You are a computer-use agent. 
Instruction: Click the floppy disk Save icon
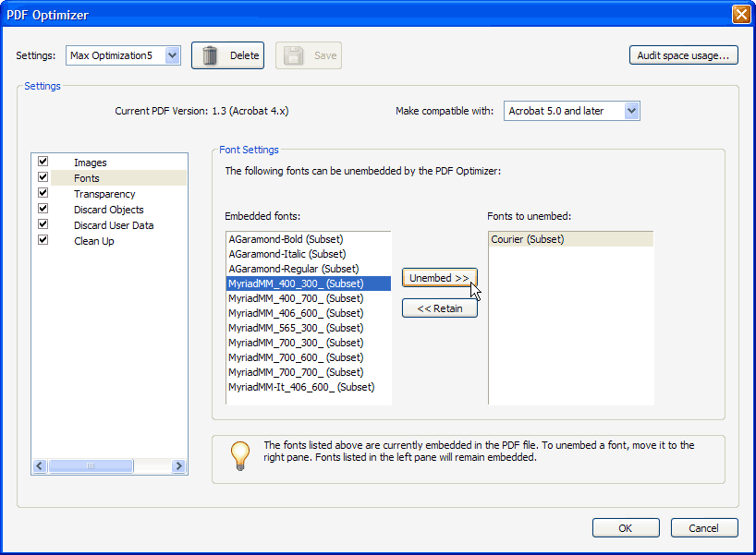(294, 55)
